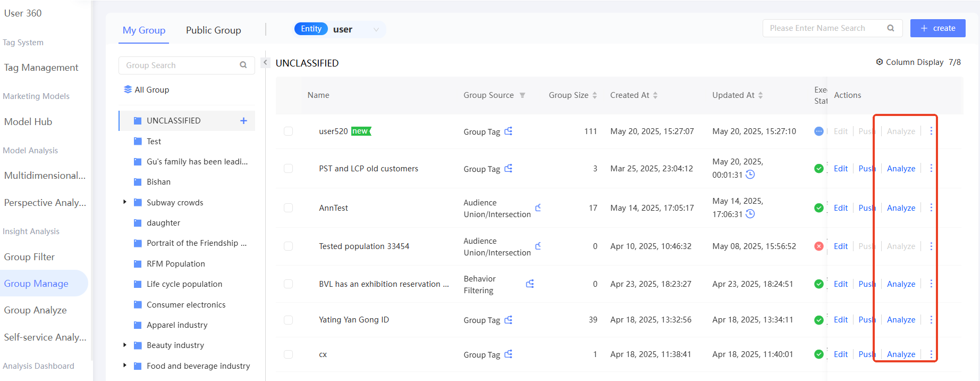This screenshot has height=381, width=980.
Task: Collapse the group sidebar panel arrow
Action: (x=265, y=62)
